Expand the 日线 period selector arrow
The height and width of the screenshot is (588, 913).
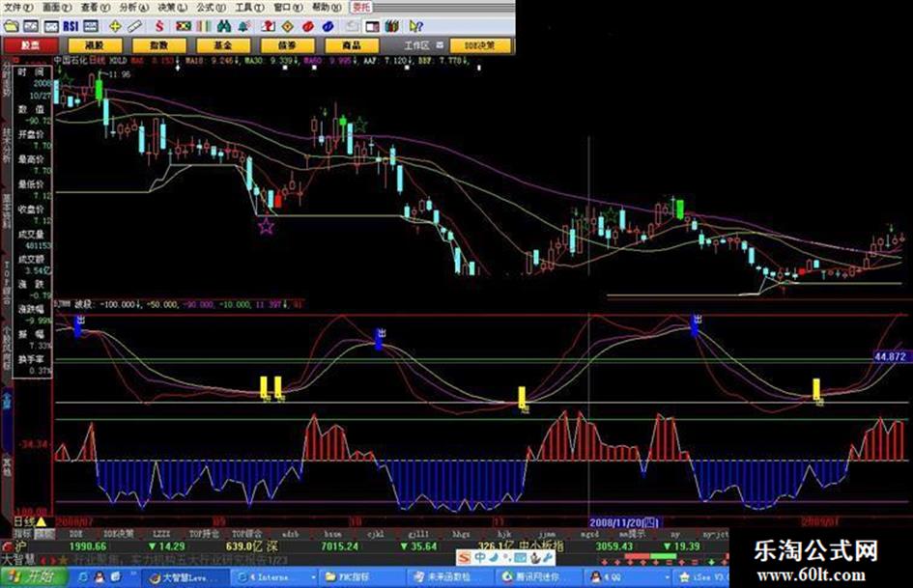click(x=42, y=521)
